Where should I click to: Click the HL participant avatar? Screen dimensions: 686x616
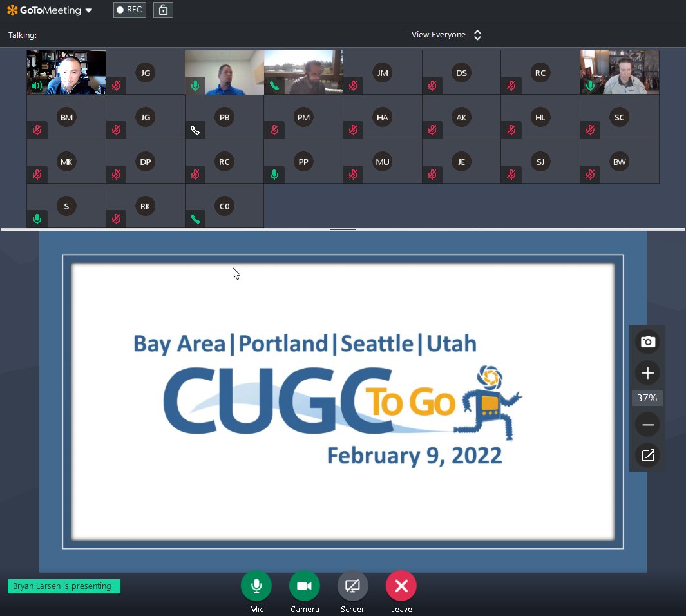coord(540,117)
